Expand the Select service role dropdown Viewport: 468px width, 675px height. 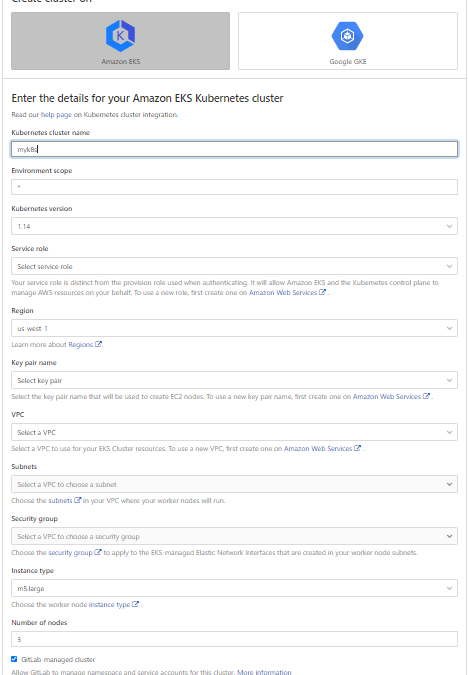pos(234,266)
